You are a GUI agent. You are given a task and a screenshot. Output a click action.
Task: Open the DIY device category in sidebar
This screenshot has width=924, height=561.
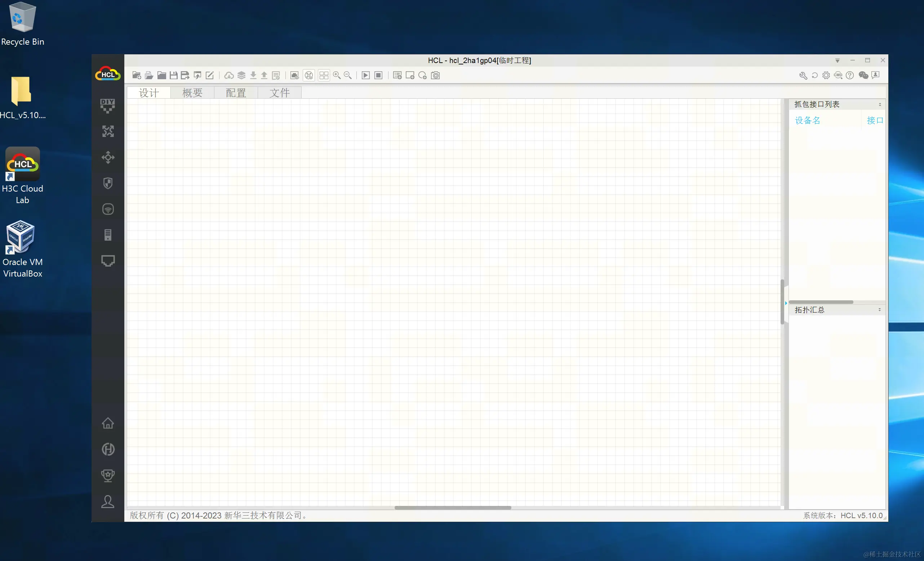[x=108, y=105]
